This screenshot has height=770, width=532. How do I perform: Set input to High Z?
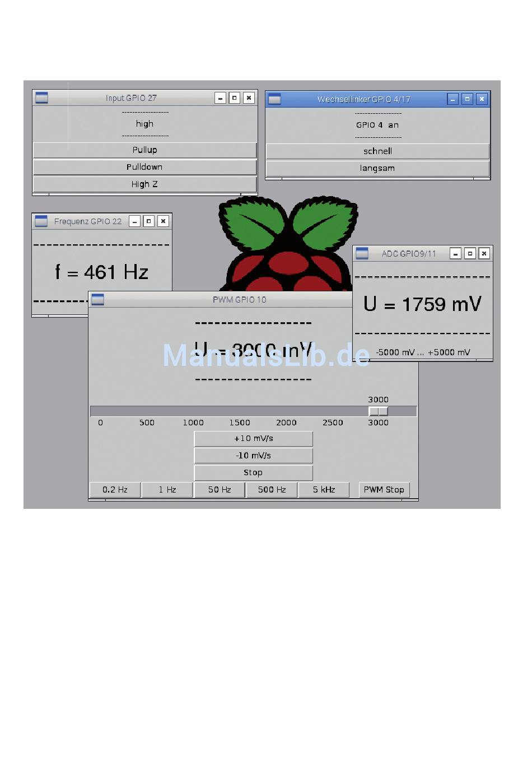(144, 184)
